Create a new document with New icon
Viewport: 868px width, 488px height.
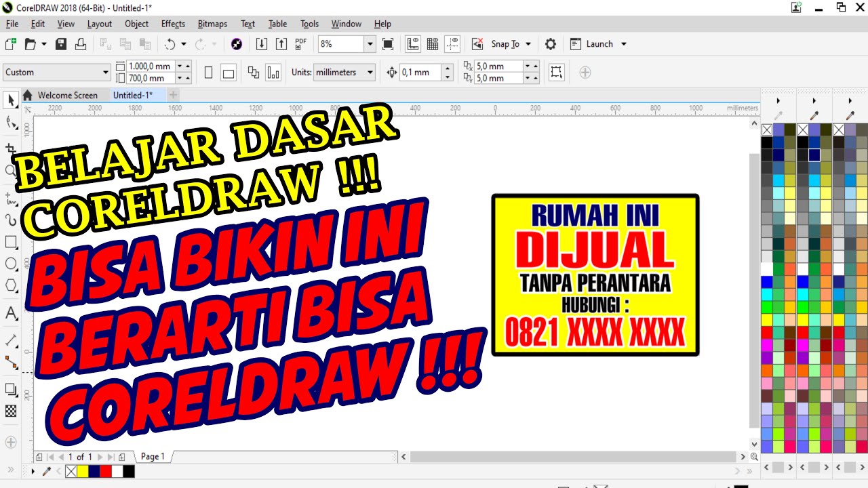click(x=10, y=44)
